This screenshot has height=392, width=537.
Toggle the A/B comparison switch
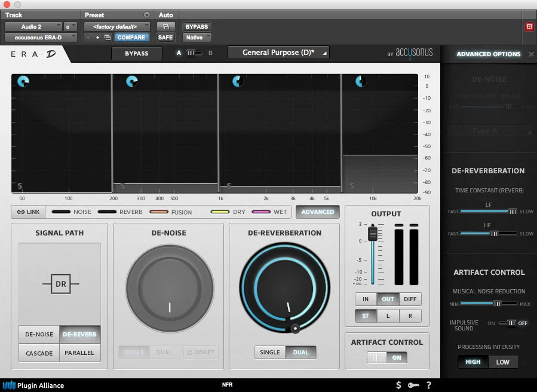pos(194,53)
